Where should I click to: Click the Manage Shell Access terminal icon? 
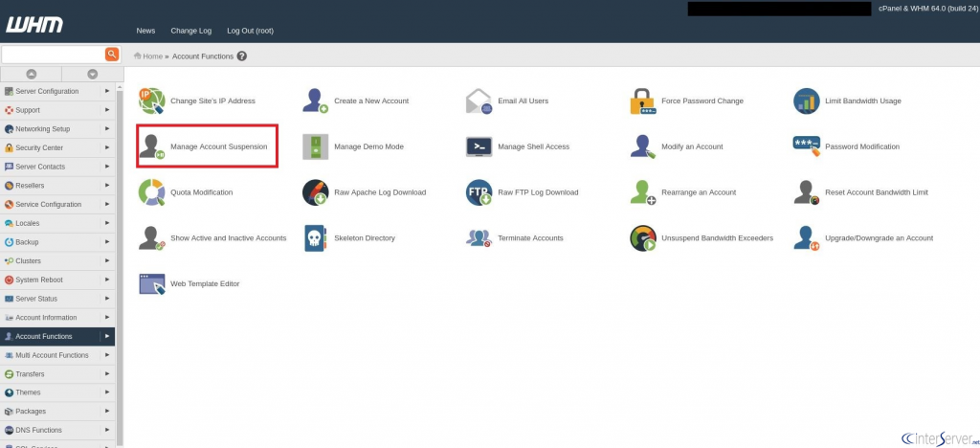(479, 146)
